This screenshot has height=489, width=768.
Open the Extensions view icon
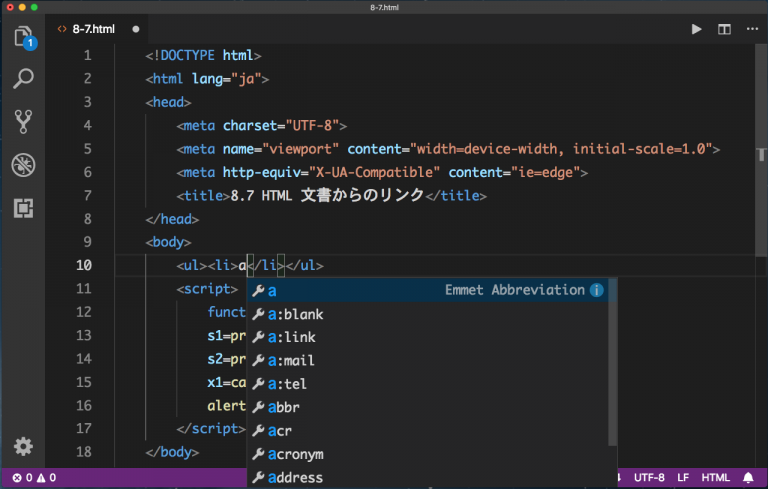(x=23, y=208)
